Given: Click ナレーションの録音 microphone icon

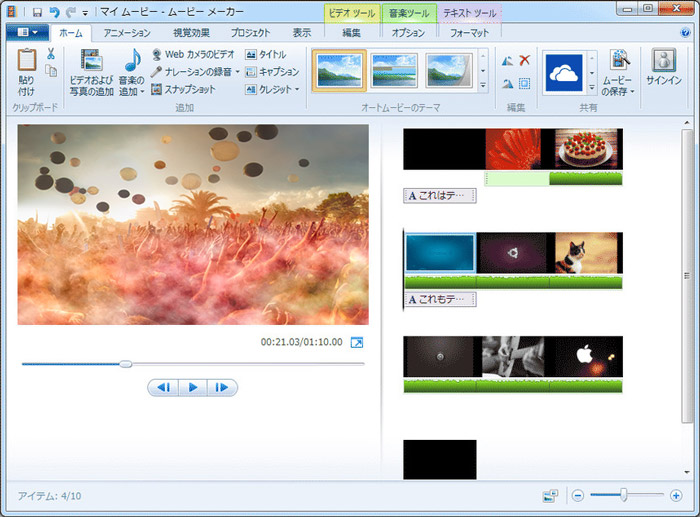Looking at the screenshot, I should click(156, 71).
